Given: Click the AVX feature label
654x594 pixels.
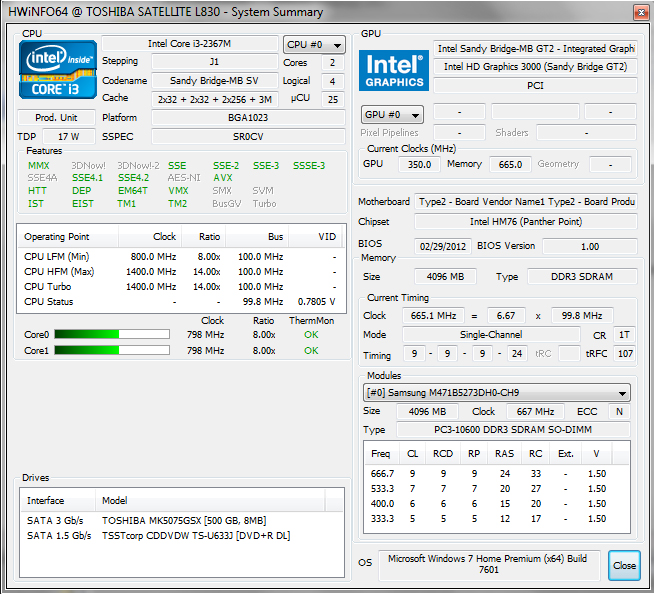Looking at the screenshot, I should point(223,178).
